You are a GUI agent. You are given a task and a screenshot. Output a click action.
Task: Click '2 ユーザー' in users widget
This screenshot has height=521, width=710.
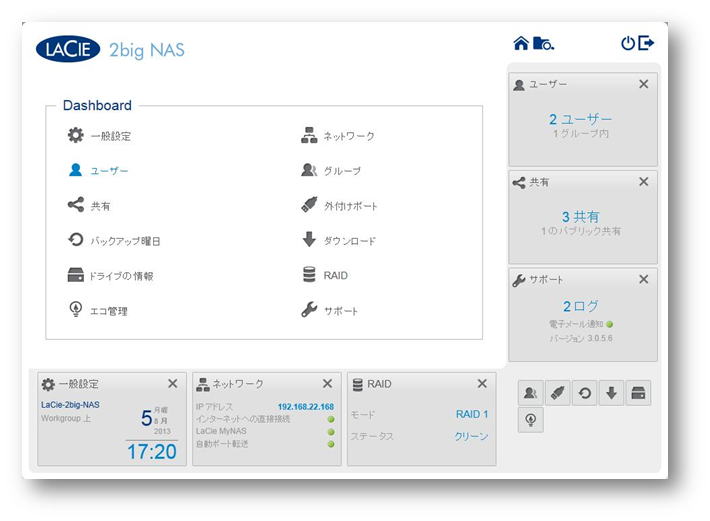tap(580, 119)
